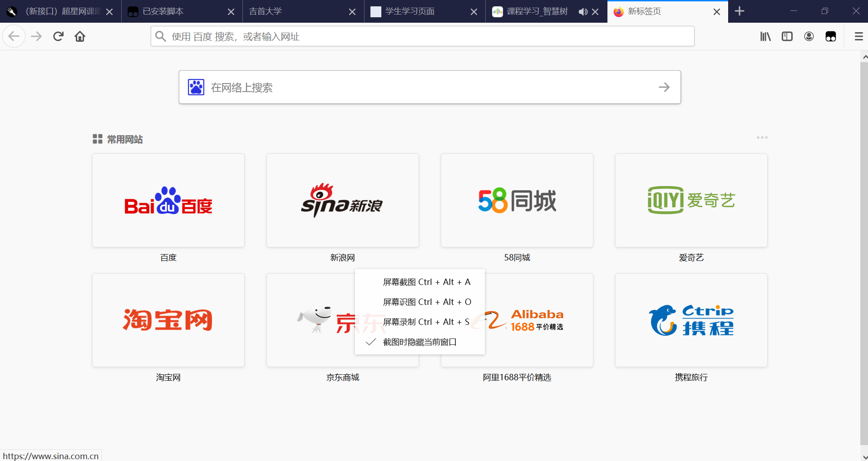Open the hamburger application menu
The width and height of the screenshot is (868, 461).
pyautogui.click(x=858, y=36)
